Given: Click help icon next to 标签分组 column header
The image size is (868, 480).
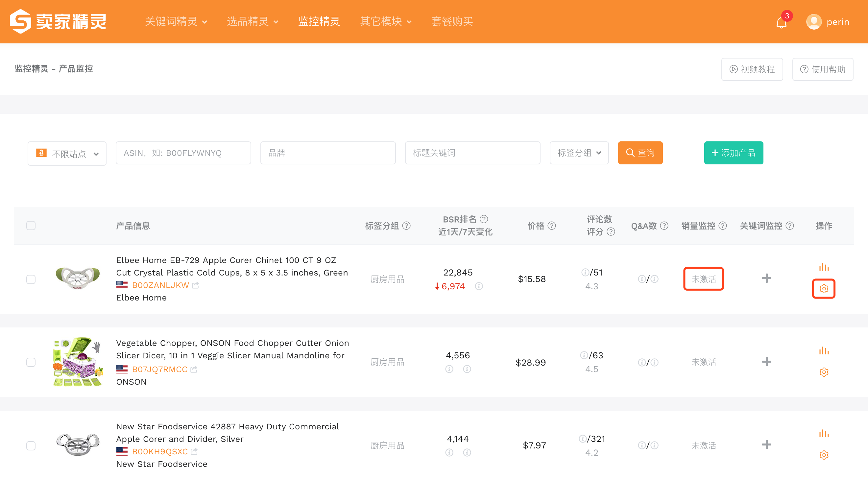Looking at the screenshot, I should click(x=407, y=226).
